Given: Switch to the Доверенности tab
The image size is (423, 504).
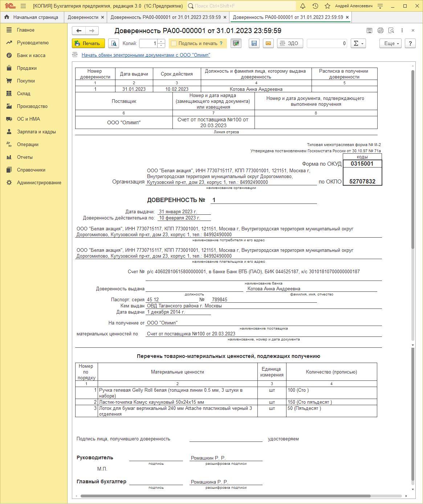Looking at the screenshot, I should coord(83,17).
